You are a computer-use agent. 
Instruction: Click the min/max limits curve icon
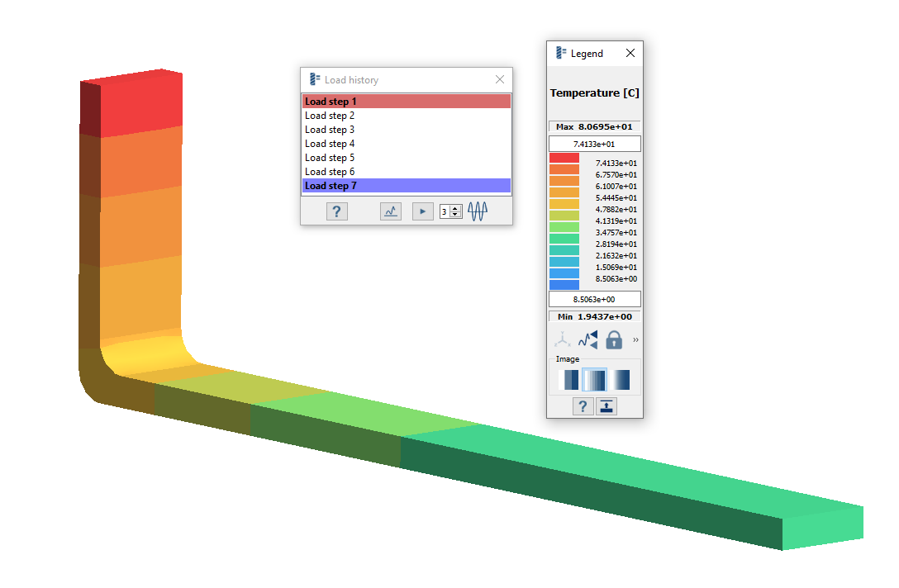pyautogui.click(x=587, y=339)
